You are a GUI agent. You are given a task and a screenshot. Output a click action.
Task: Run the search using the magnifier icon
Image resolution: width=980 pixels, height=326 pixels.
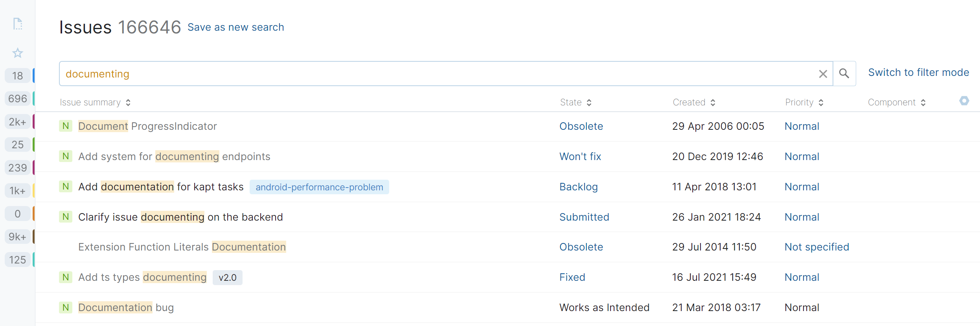(844, 73)
